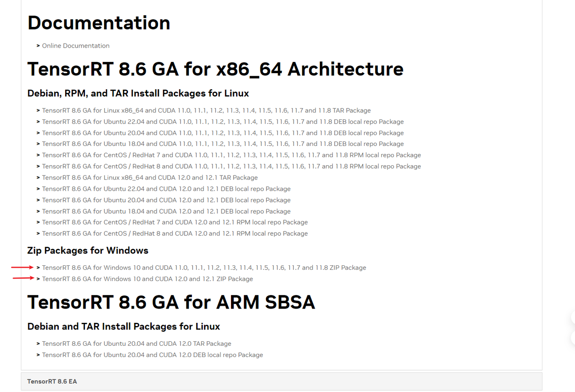575x392 pixels.
Task: Open Ubuntu 20.04 CUDA 12.0 and 12.1 DEB package
Action: coord(166,200)
